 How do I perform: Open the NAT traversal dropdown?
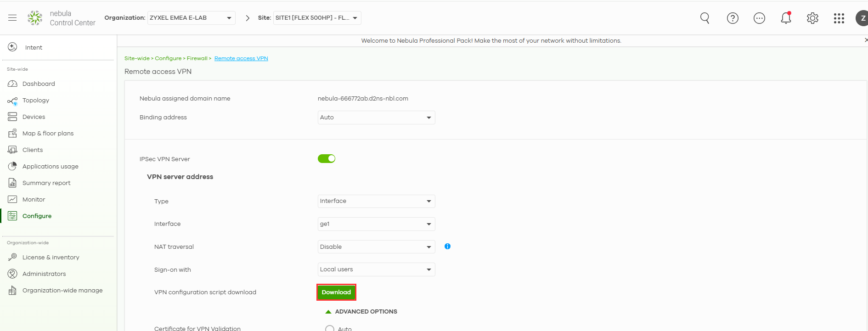(376, 247)
